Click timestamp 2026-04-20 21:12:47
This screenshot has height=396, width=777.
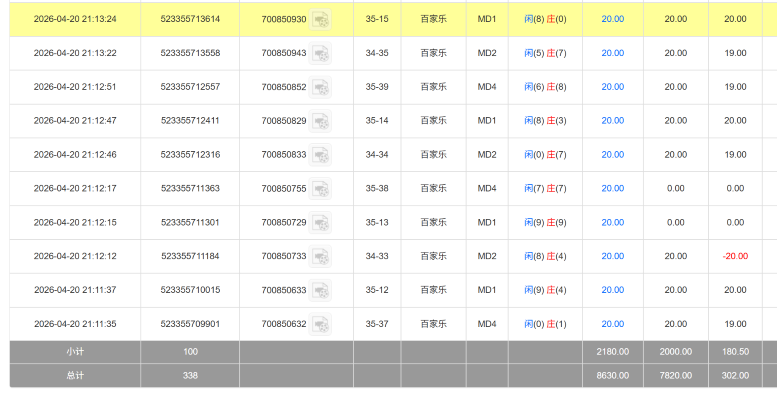coord(75,120)
